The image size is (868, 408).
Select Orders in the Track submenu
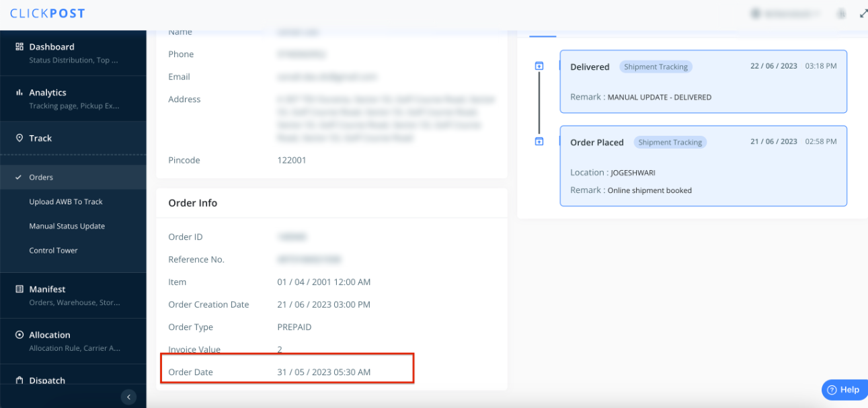pyautogui.click(x=73, y=177)
